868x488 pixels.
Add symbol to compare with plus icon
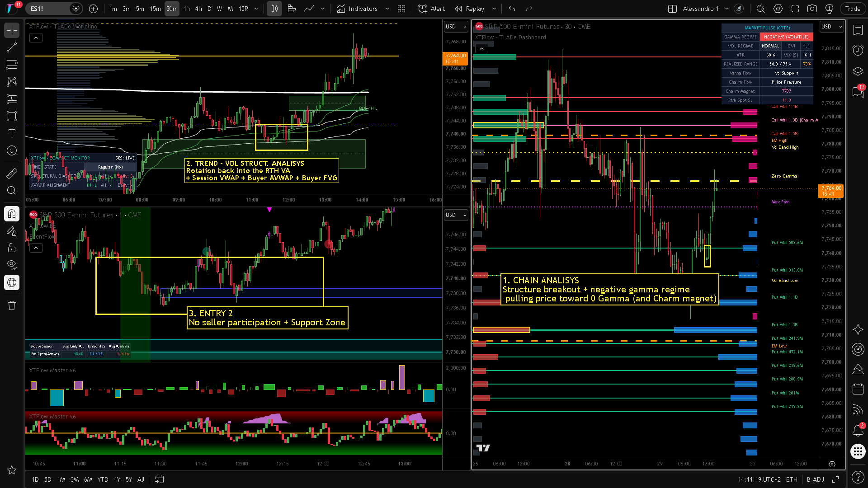coord(93,9)
